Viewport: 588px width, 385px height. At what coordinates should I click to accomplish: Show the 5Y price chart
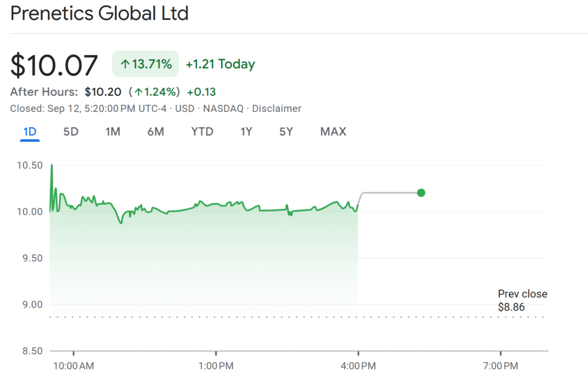tap(286, 132)
